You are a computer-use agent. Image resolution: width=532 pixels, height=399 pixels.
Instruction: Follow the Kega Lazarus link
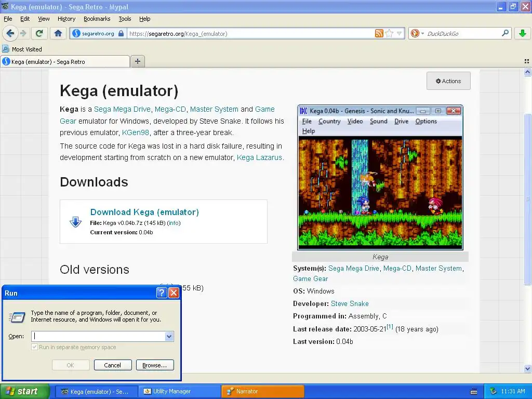point(259,157)
